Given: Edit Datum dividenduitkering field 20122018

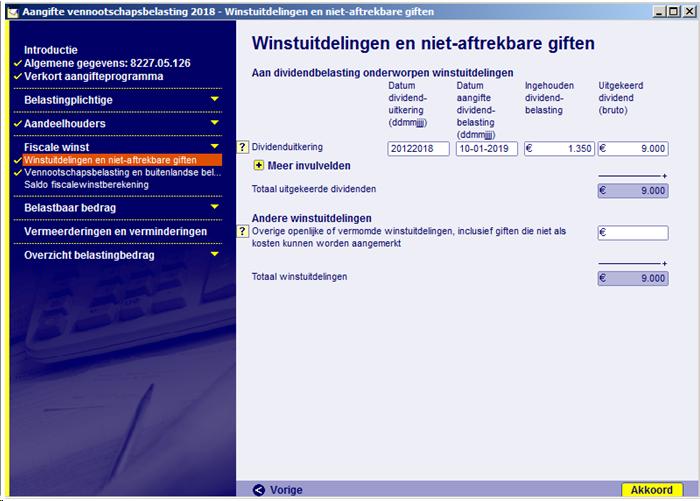Looking at the screenshot, I should pos(418,149).
